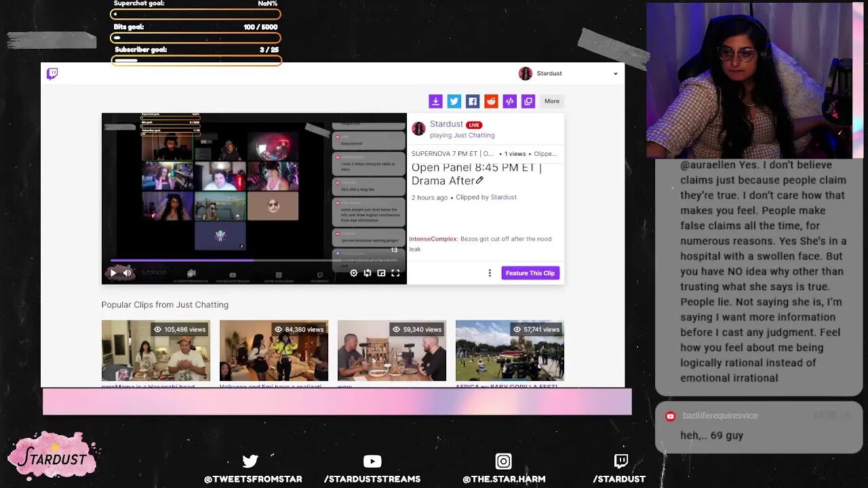Open the three-dot clip options menu
The image size is (868, 488).
point(490,273)
